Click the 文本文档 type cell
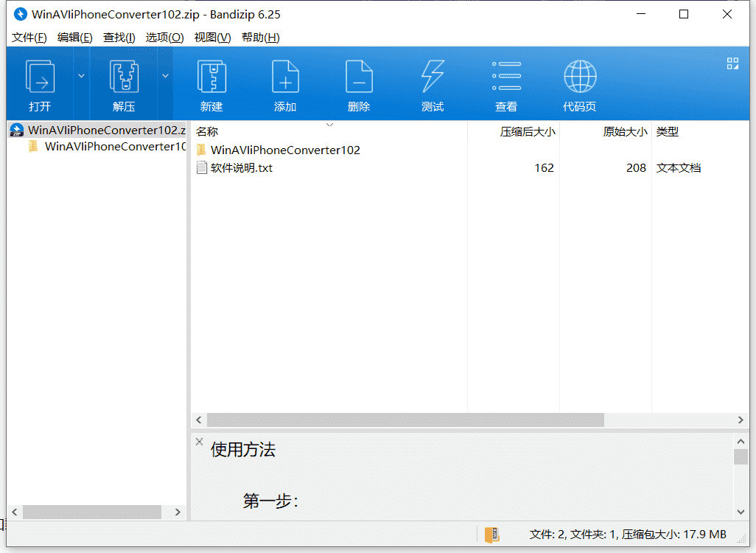 679,168
